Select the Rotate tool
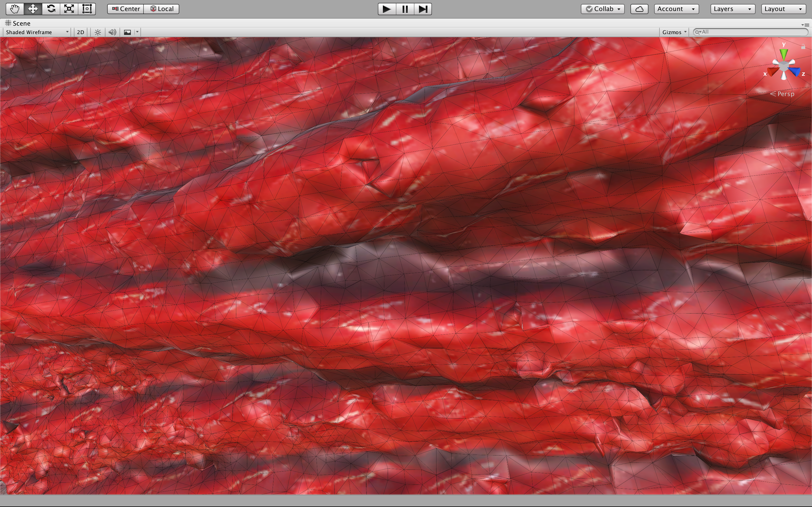The height and width of the screenshot is (507, 812). pos(51,9)
